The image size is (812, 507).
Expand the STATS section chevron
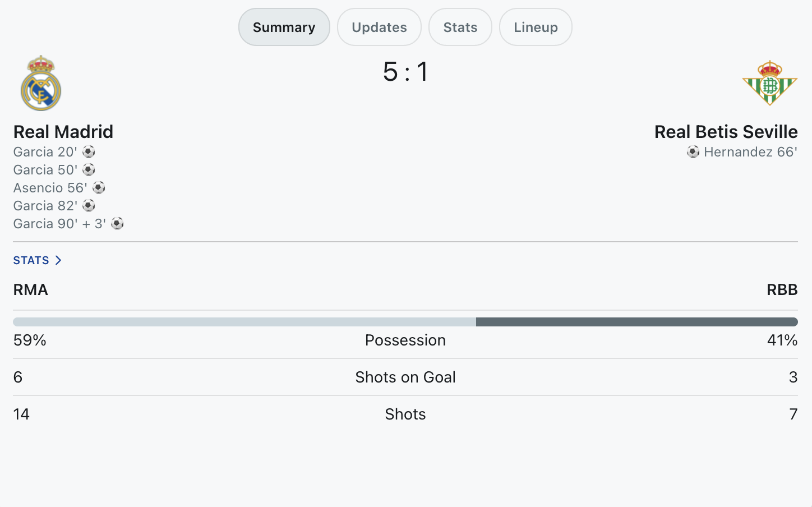pos(58,260)
